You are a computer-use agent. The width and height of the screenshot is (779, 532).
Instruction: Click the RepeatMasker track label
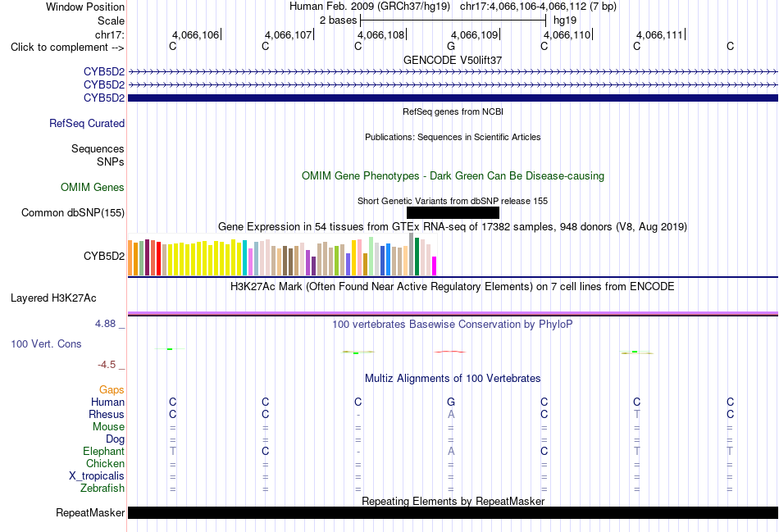click(90, 512)
